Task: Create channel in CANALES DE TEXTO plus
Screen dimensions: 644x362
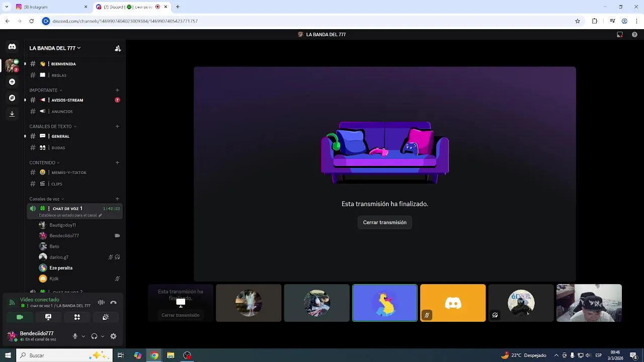Action: coord(117,127)
